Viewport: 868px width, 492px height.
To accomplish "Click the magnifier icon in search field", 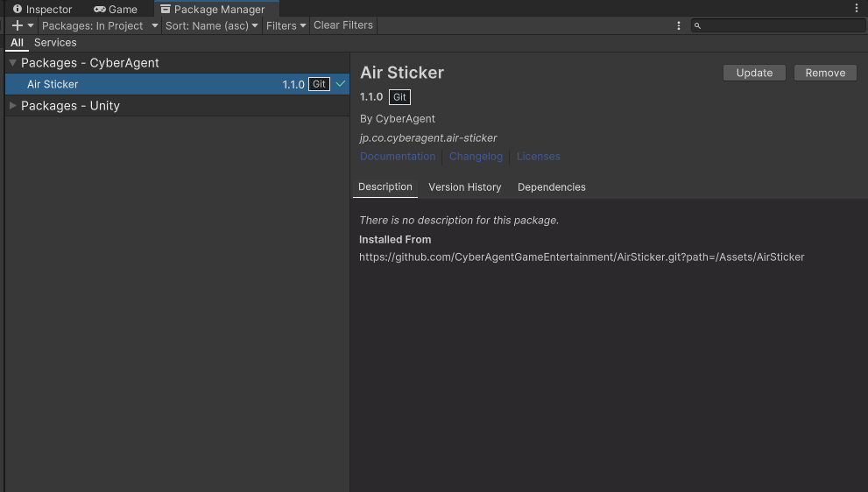I will [x=697, y=25].
